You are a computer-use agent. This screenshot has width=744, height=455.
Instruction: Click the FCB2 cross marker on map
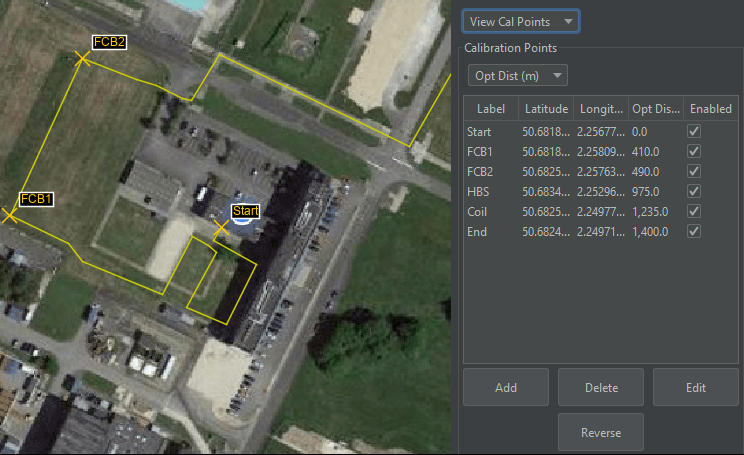[x=82, y=60]
